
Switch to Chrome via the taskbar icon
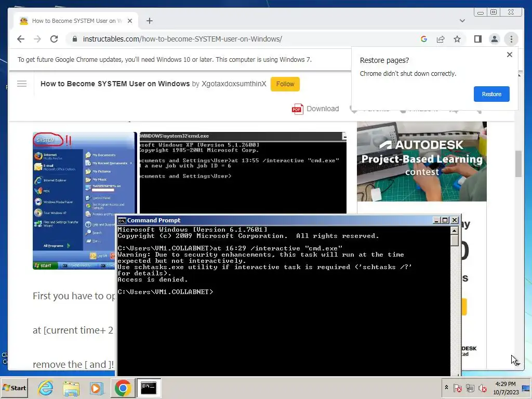point(123,388)
